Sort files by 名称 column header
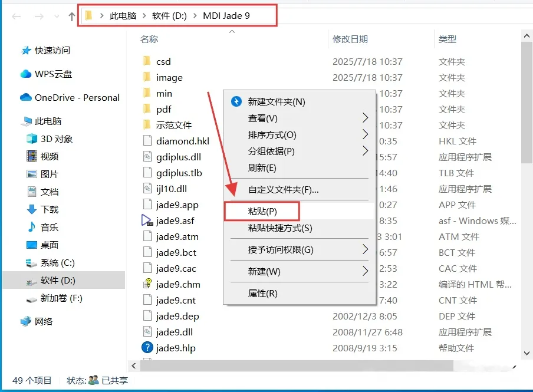Screen dimensions: 533x392 coord(149,39)
